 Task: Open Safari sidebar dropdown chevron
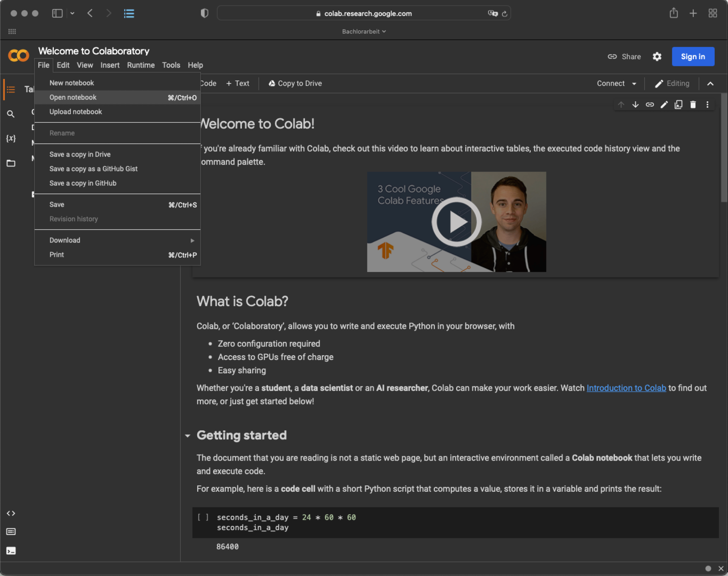pyautogui.click(x=72, y=13)
